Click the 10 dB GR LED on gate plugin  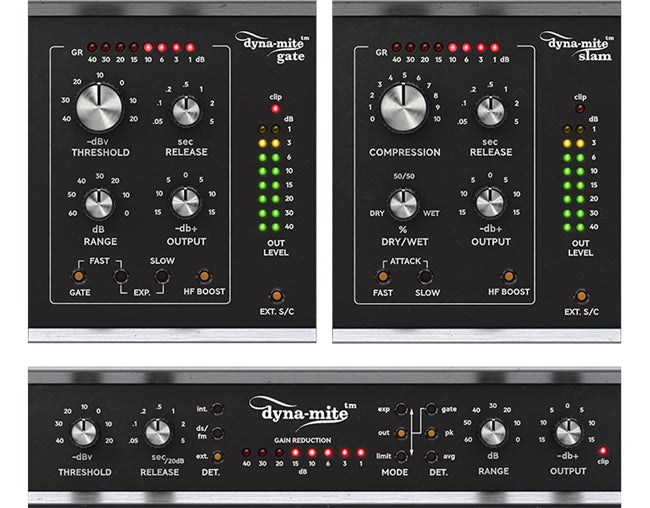pyautogui.click(x=148, y=47)
